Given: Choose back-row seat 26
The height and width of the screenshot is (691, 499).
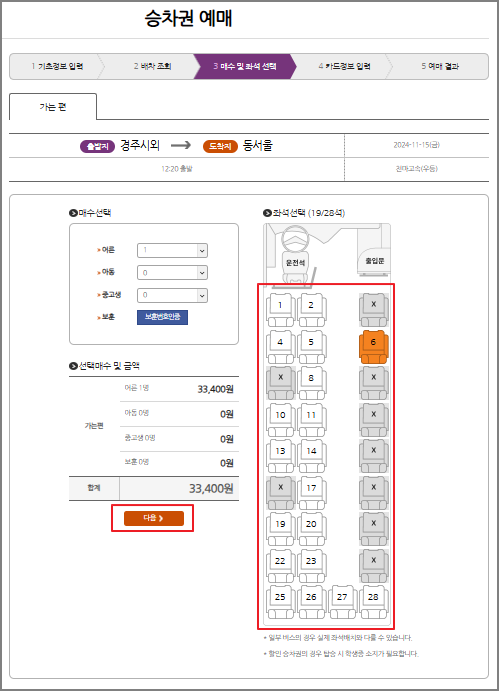Looking at the screenshot, I should [312, 602].
